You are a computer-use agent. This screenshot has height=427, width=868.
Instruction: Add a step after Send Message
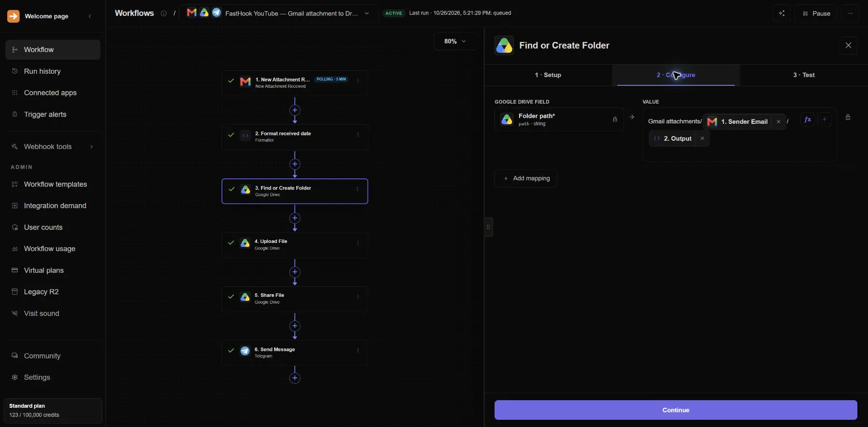[295, 378]
